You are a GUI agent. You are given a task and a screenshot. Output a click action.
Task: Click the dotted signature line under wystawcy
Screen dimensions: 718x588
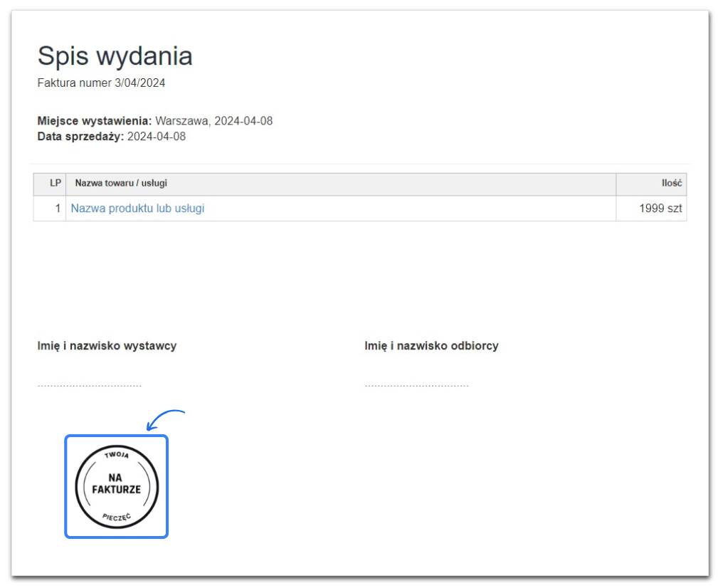[x=89, y=386]
